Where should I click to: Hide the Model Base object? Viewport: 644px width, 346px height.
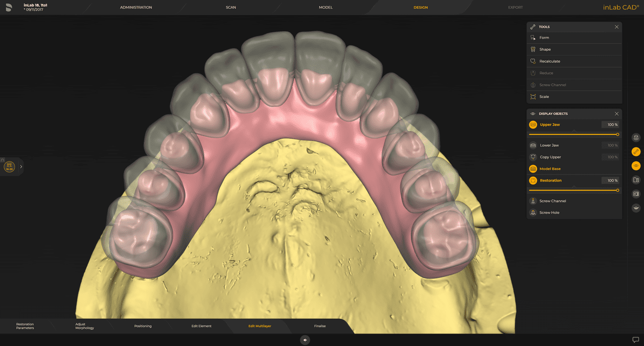coord(532,168)
